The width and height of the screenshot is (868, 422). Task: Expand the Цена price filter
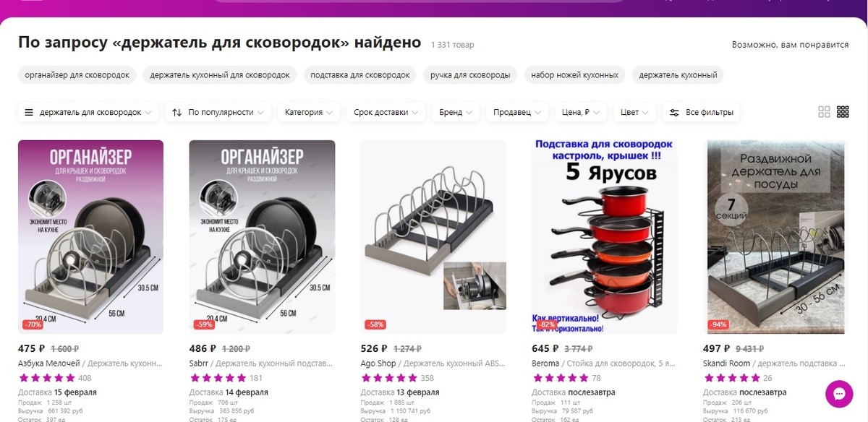click(582, 113)
